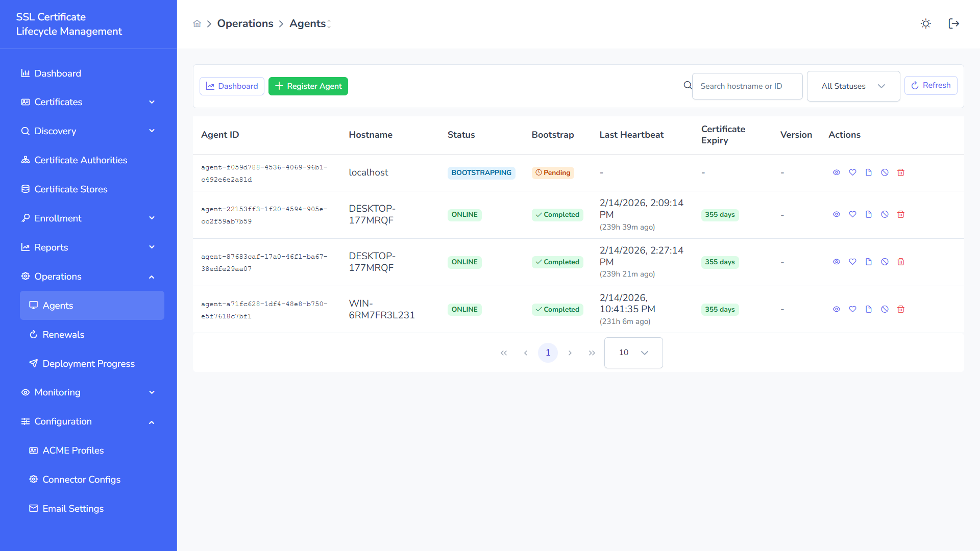Click the block icon for localhost agent
The height and width of the screenshot is (551, 980).
pos(885,172)
